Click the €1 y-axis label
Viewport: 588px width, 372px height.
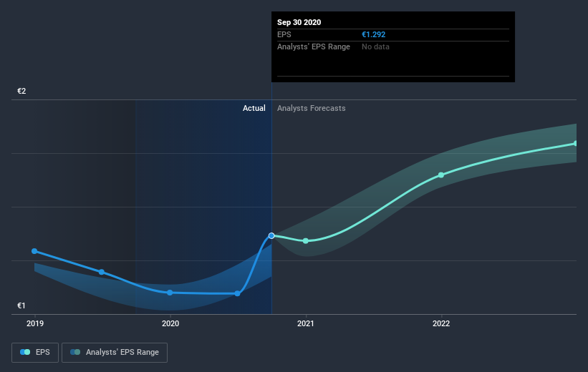point(21,305)
